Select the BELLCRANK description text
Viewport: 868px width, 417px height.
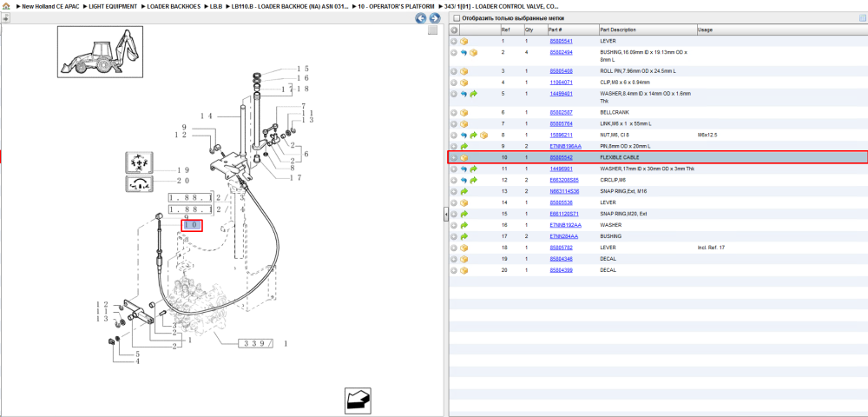tap(615, 112)
